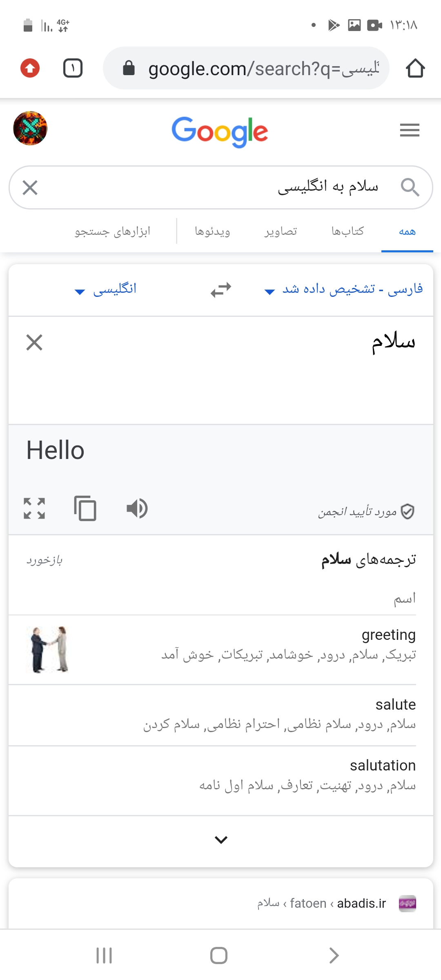Click the بازخورد feedback link
This screenshot has width=441, height=980.
pyautogui.click(x=45, y=560)
